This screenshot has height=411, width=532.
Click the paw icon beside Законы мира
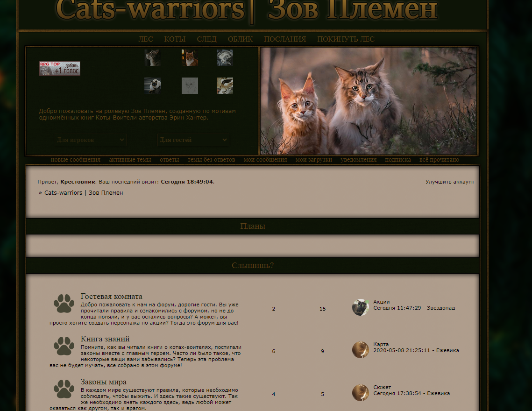coord(64,389)
